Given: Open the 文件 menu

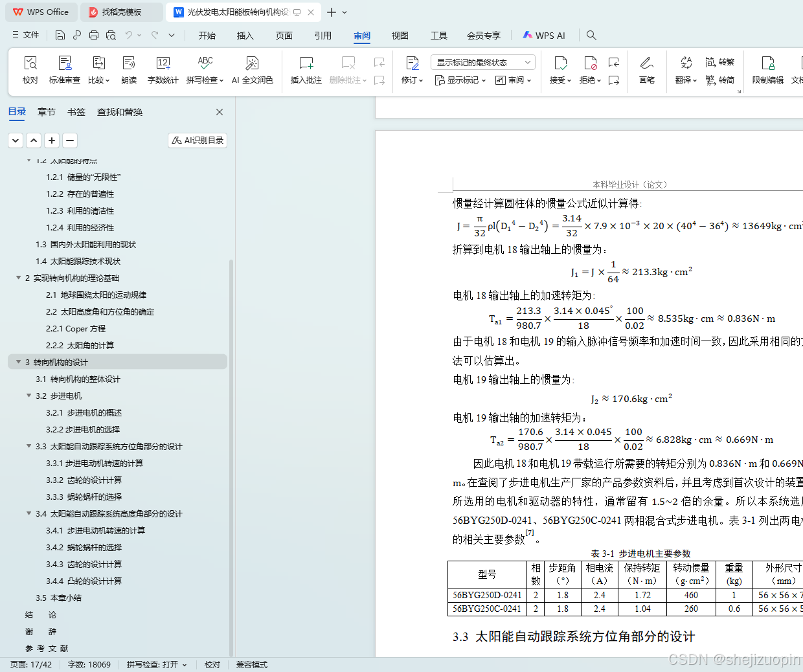Looking at the screenshot, I should tap(26, 35).
